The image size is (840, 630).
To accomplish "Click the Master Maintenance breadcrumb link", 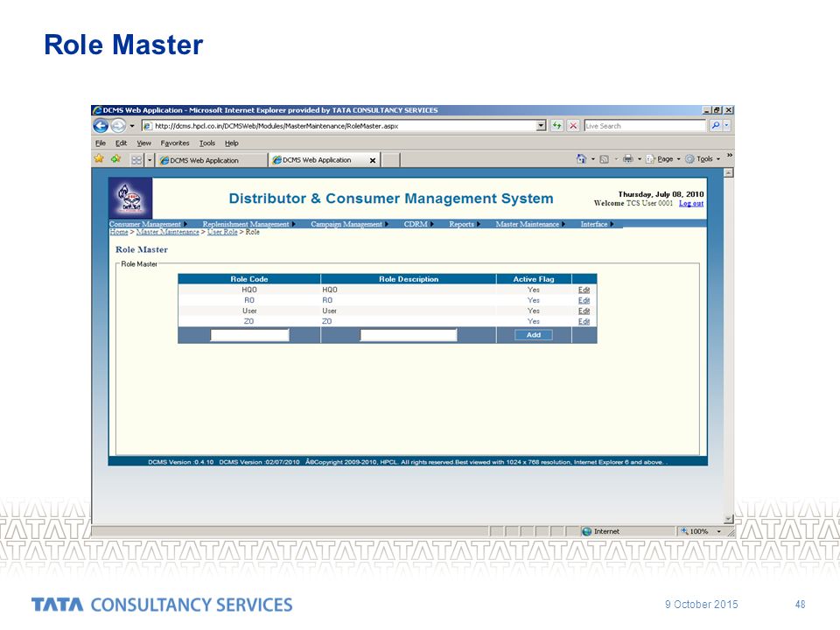I will [167, 232].
